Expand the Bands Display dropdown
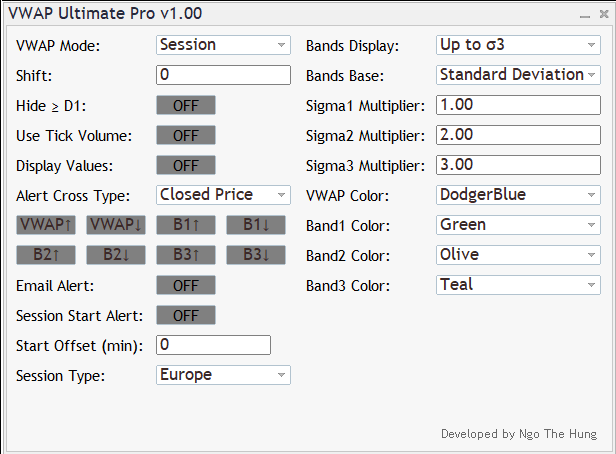616x454 pixels. point(518,45)
